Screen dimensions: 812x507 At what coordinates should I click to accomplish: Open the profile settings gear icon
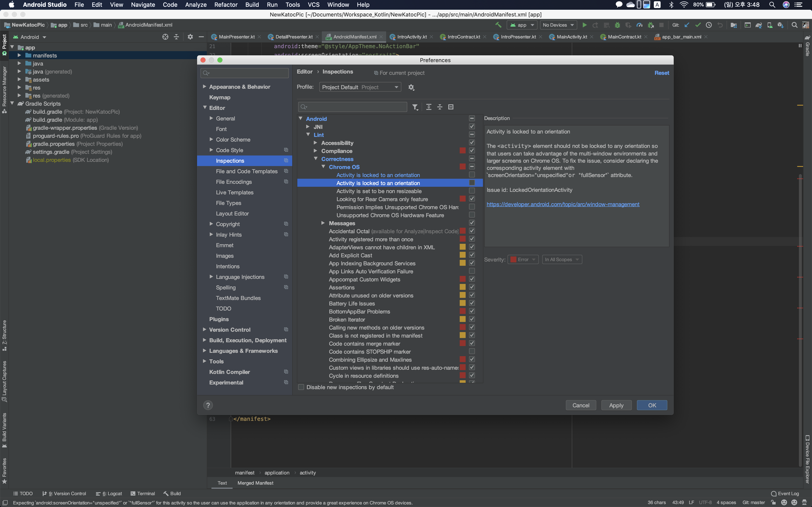point(411,87)
